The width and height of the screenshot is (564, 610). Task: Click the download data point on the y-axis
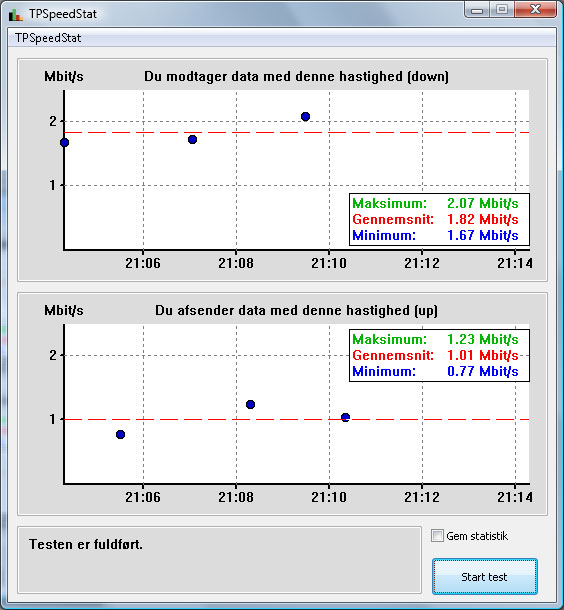click(x=65, y=143)
